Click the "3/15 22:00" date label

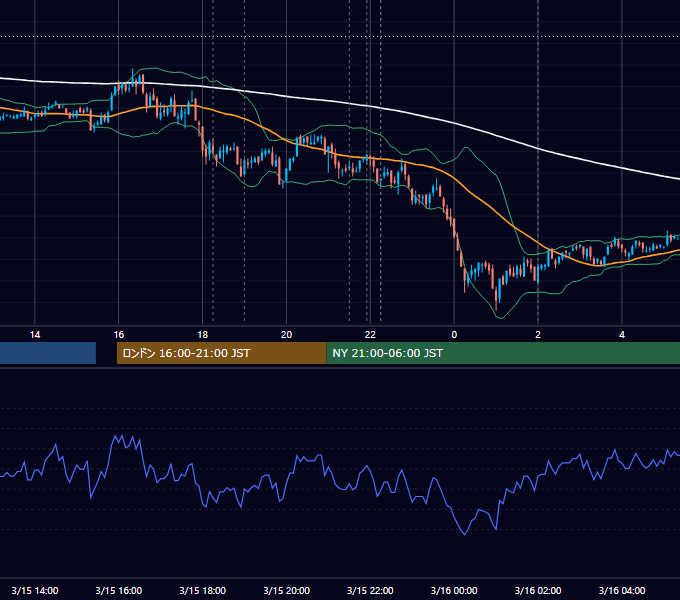[370, 590]
